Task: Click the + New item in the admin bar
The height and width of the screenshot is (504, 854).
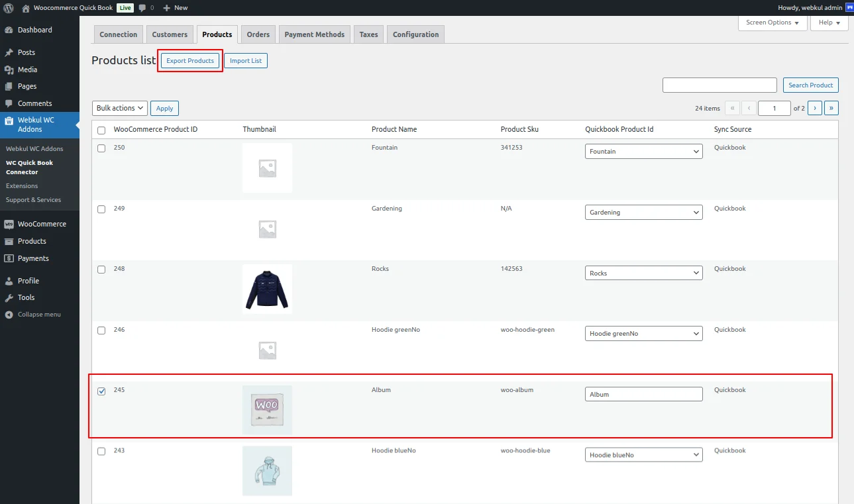Action: tap(175, 8)
